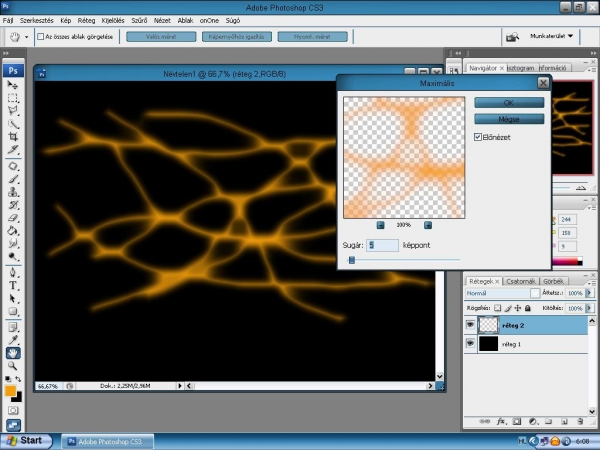The image size is (600, 450).
Task: Click Mégse to cancel the dialog
Action: pos(509,119)
